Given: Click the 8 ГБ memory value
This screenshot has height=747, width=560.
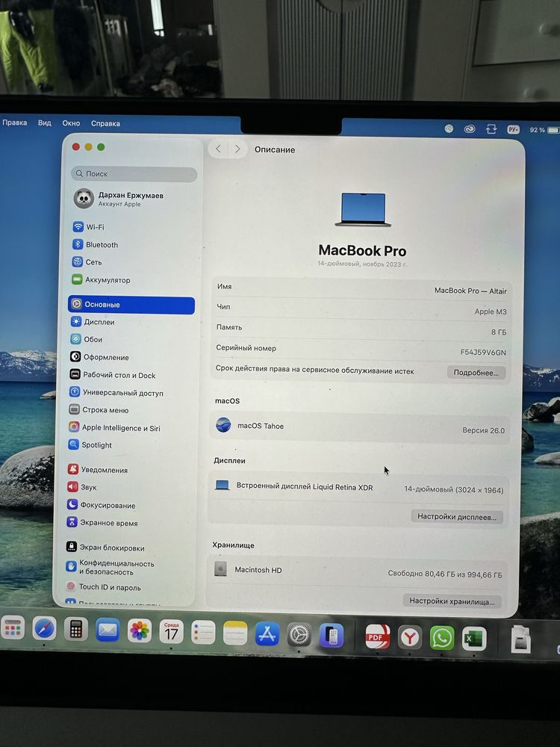Looking at the screenshot, I should (x=499, y=332).
